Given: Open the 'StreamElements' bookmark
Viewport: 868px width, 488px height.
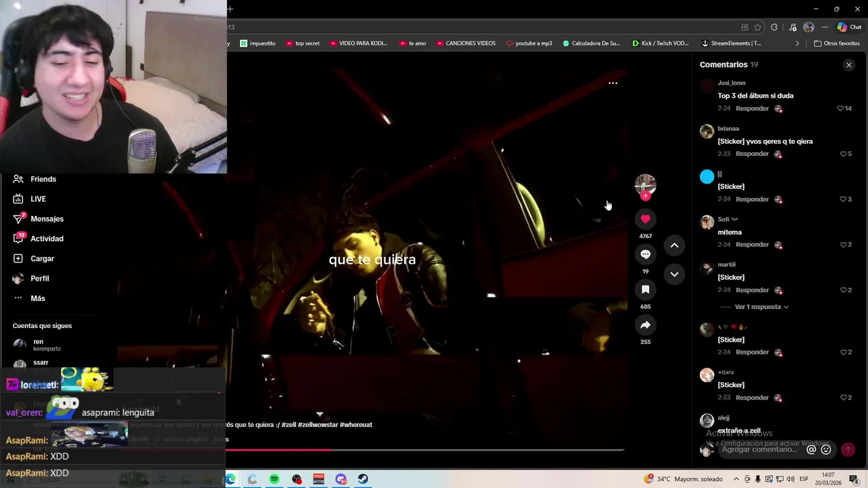Looking at the screenshot, I should (x=731, y=43).
